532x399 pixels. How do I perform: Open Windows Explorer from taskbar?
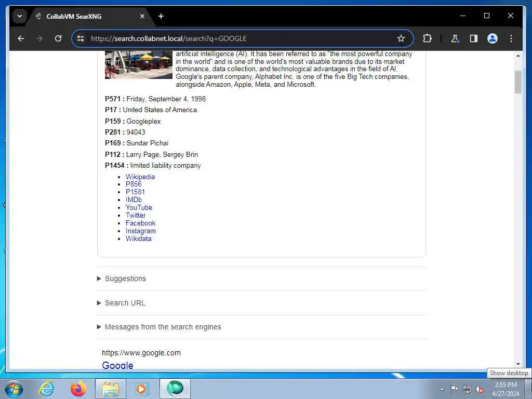(x=110, y=389)
